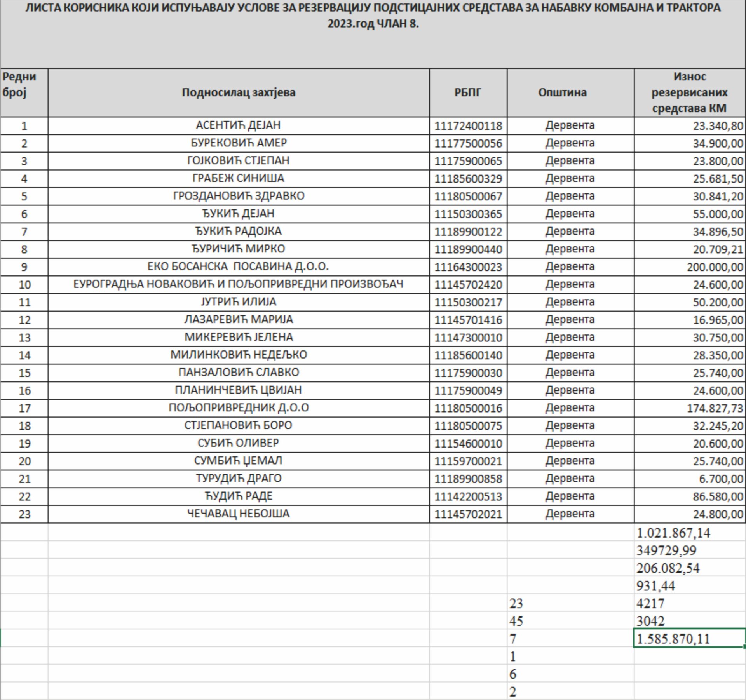Click the amount 20.709,21
The height and width of the screenshot is (700, 746).
pos(690,249)
